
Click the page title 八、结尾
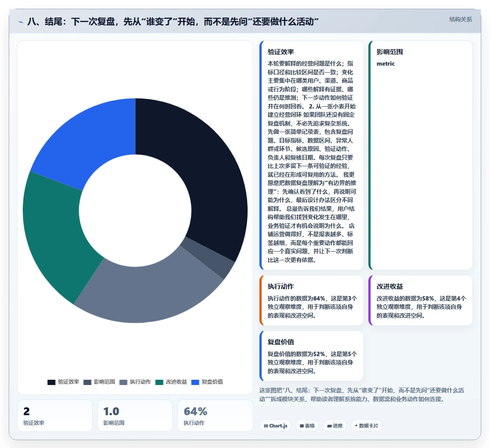(x=173, y=22)
